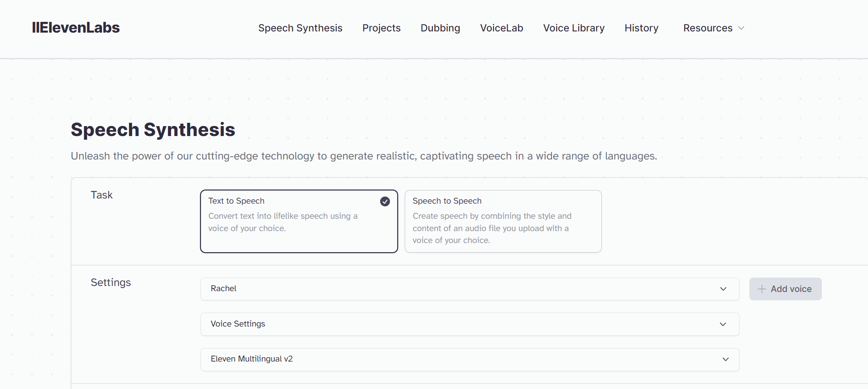Click the checkmark on Text to Speech
This screenshot has width=868, height=389.
pyautogui.click(x=385, y=202)
